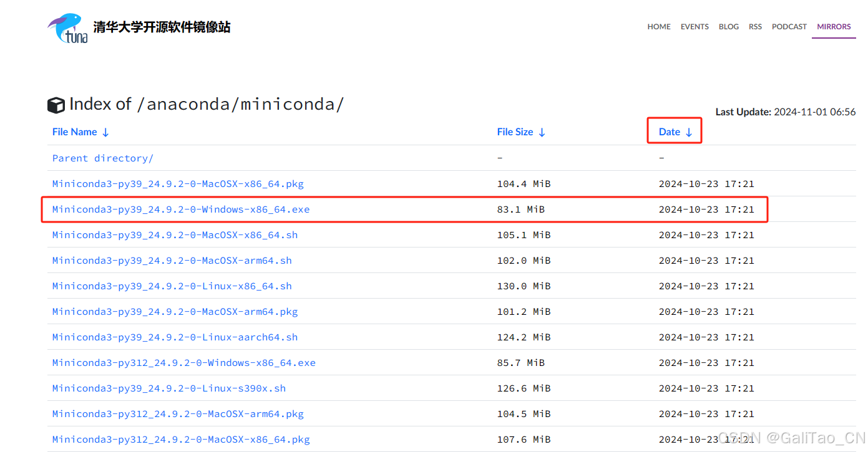Select the MIRRORS nav tab
868x452 pixels.
point(834,27)
